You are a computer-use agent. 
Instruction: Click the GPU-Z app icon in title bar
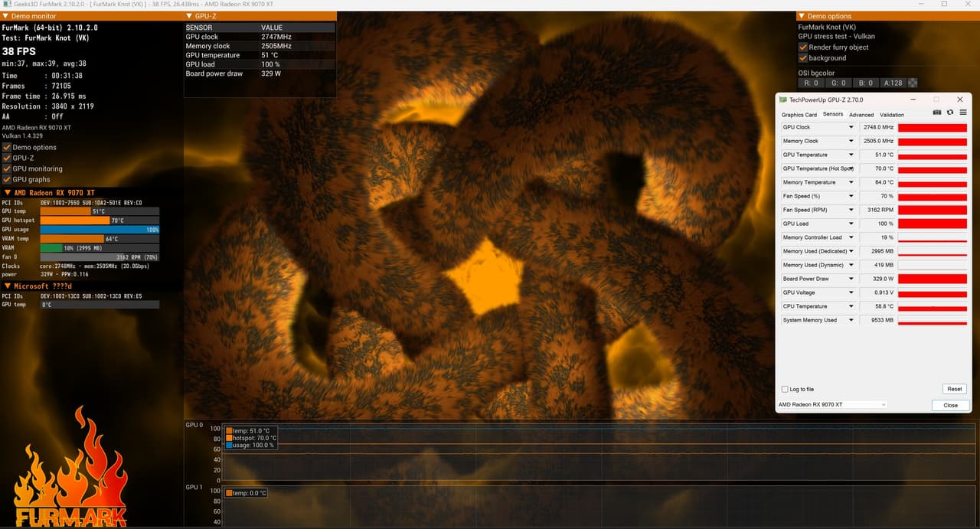783,100
